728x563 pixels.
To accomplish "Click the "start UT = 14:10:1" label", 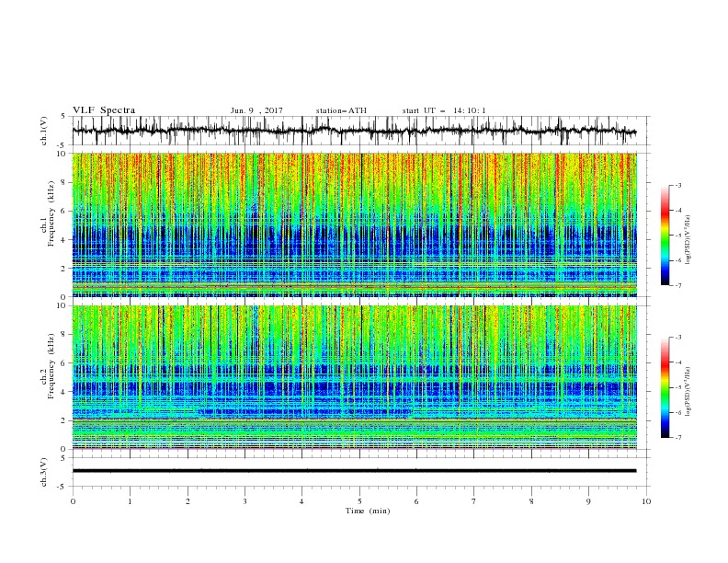I will 444,110.
